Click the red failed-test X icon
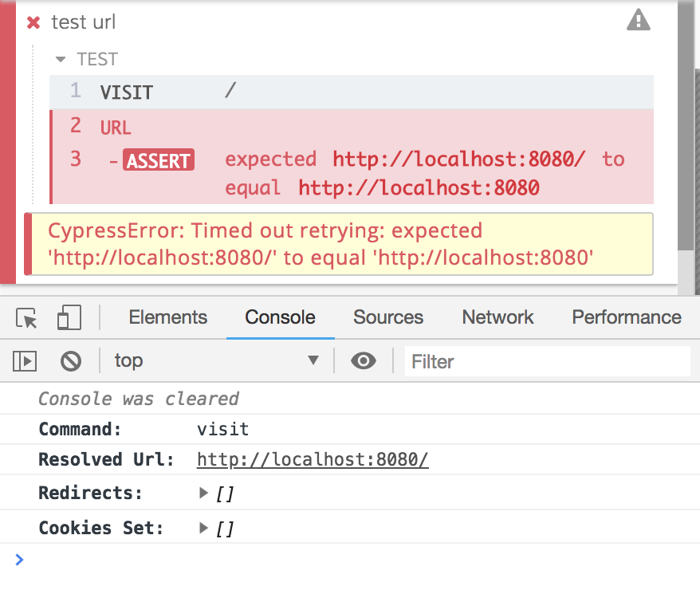700x598 pixels. tap(33, 22)
